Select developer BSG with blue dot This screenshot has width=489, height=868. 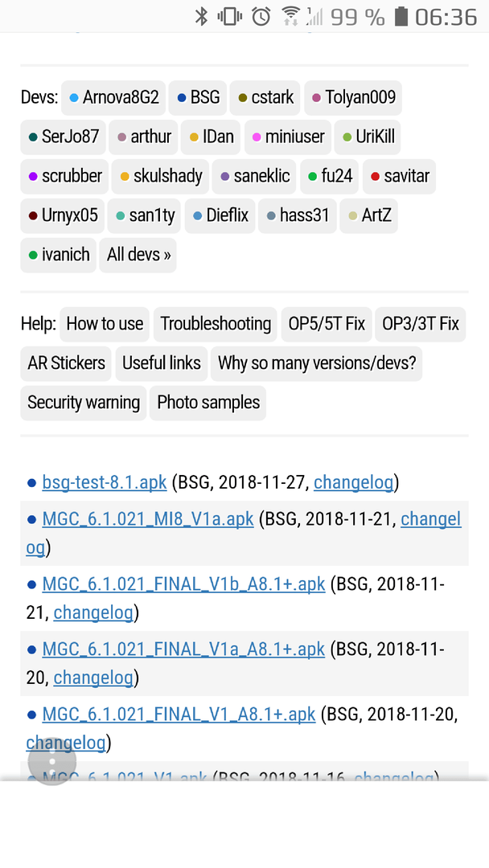click(199, 97)
